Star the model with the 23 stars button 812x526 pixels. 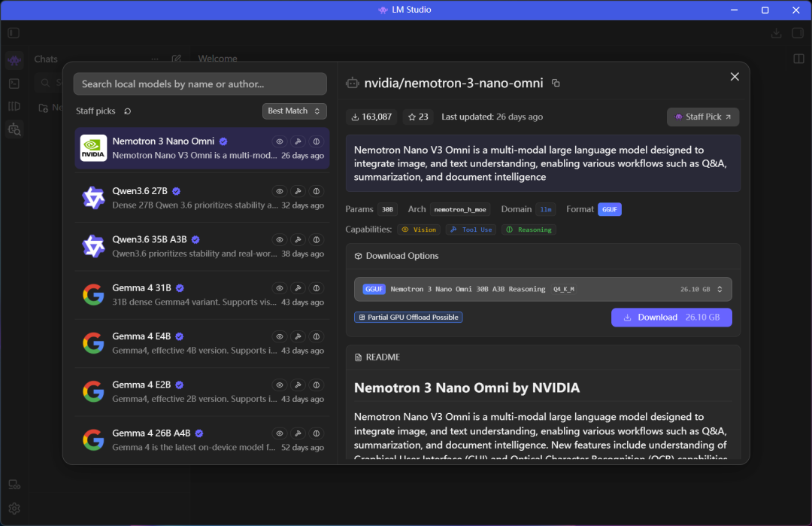[x=418, y=117]
